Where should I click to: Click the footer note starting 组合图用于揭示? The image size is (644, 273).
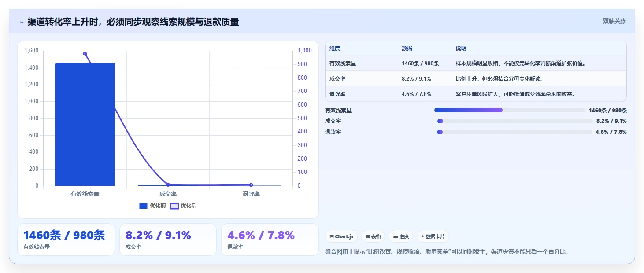(x=447, y=252)
